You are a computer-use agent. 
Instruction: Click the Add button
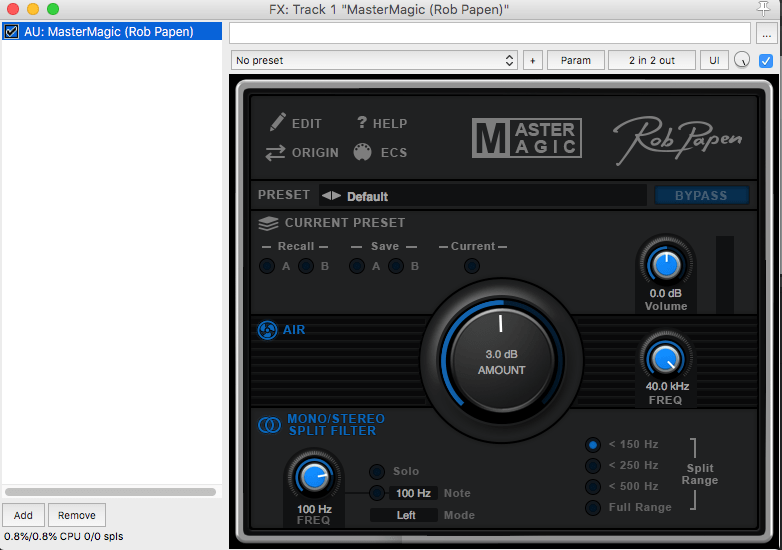(23, 515)
